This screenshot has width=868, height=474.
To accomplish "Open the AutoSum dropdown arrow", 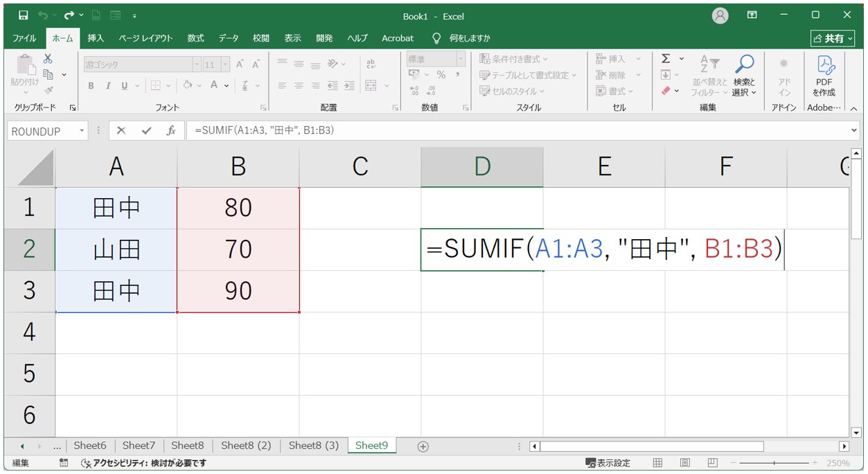I will click(682, 59).
